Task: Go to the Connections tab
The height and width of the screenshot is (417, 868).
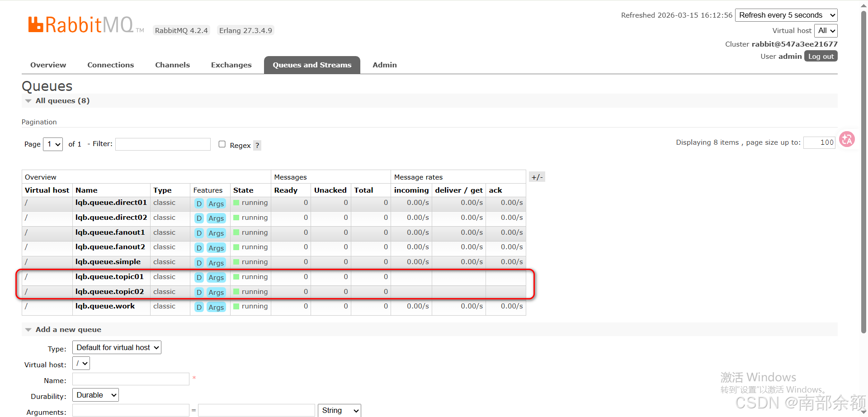Action: tap(111, 65)
